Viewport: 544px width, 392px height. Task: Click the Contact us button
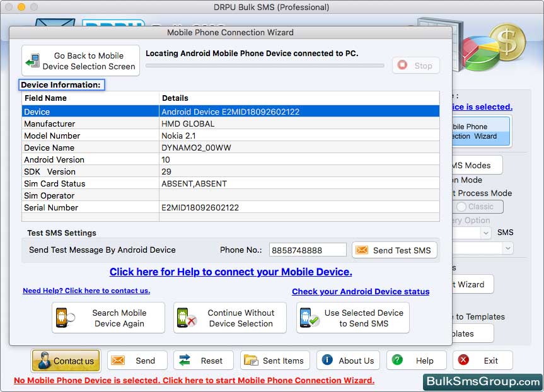tap(66, 360)
